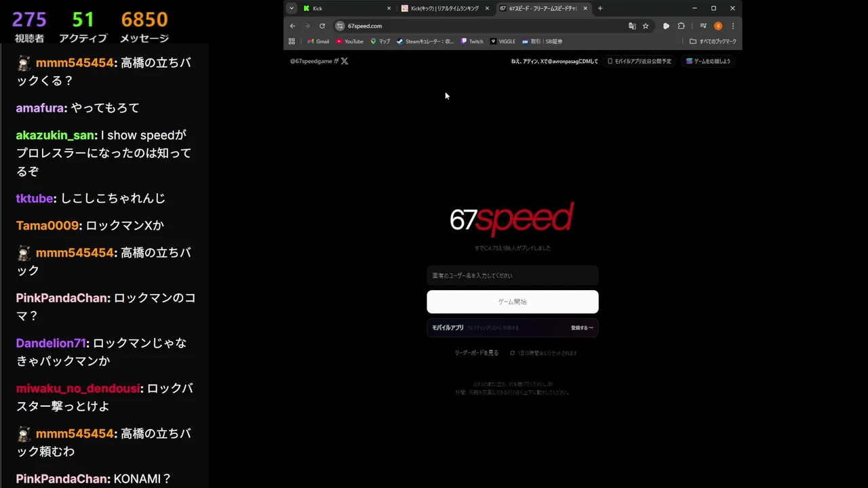This screenshot has width=868, height=488.
Task: Click username tktube in chat
Action: pos(35,198)
